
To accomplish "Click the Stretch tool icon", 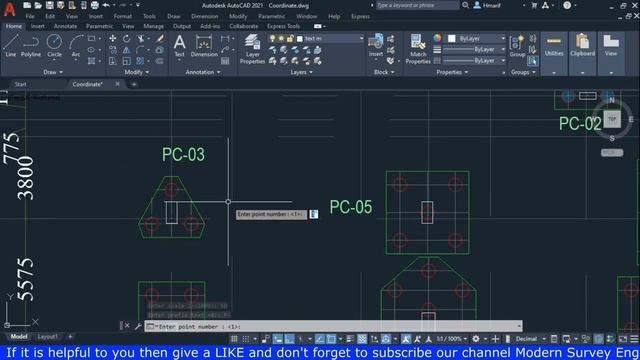I will coord(113,61).
